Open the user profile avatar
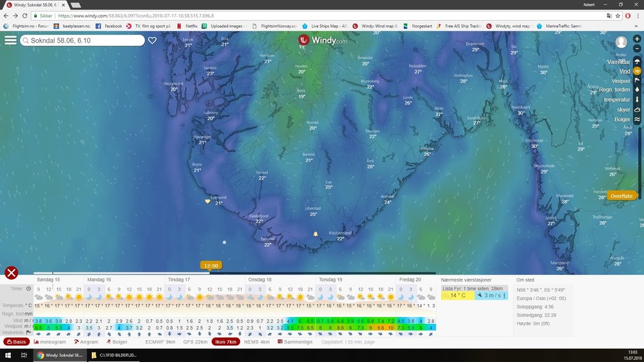Image resolution: width=644 pixels, height=362 pixels. point(621,42)
